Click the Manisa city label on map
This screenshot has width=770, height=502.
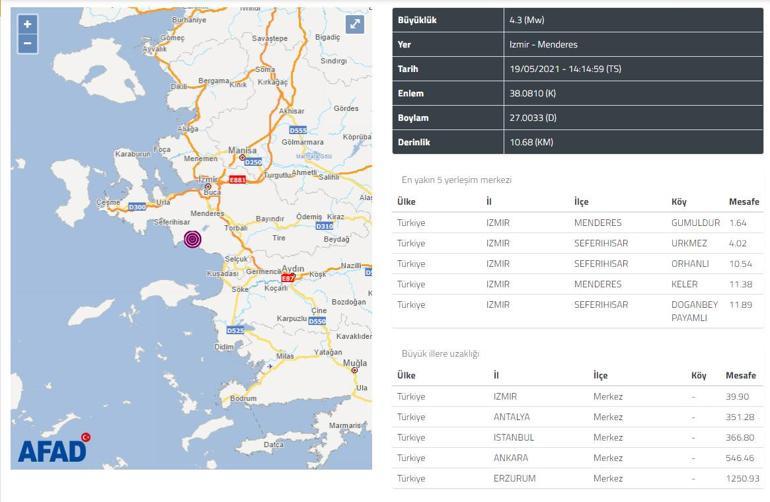tap(242, 150)
